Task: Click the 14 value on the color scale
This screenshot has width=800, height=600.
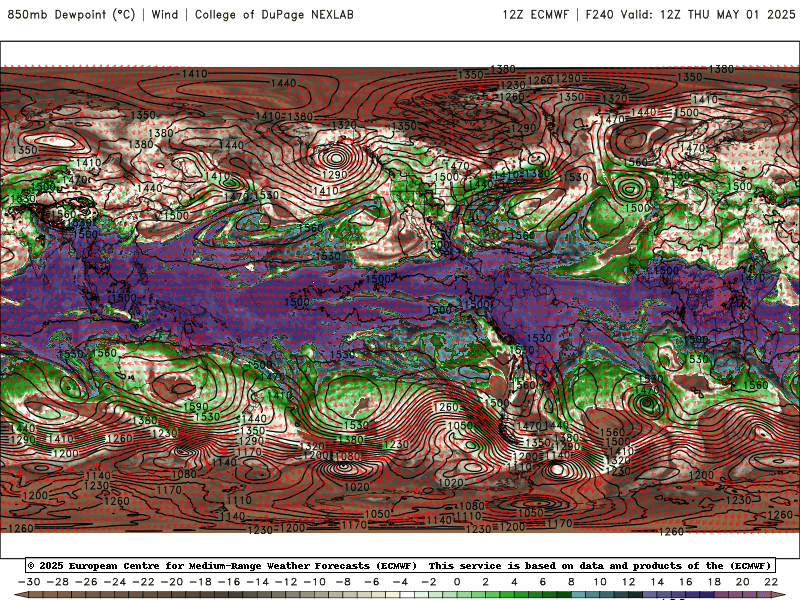Action: click(x=657, y=582)
